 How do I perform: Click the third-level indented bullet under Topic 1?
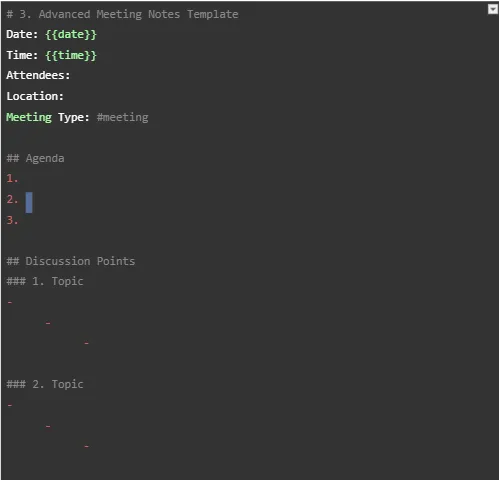coord(87,343)
